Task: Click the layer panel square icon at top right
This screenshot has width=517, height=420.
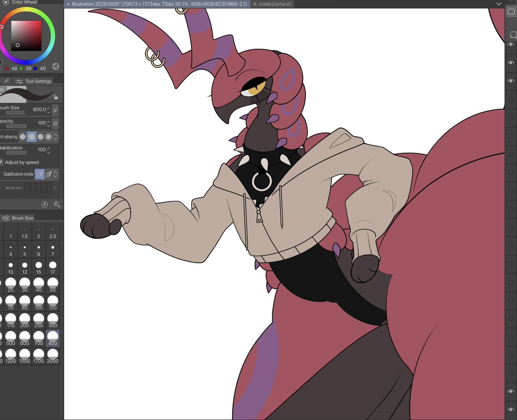Action: [x=511, y=12]
